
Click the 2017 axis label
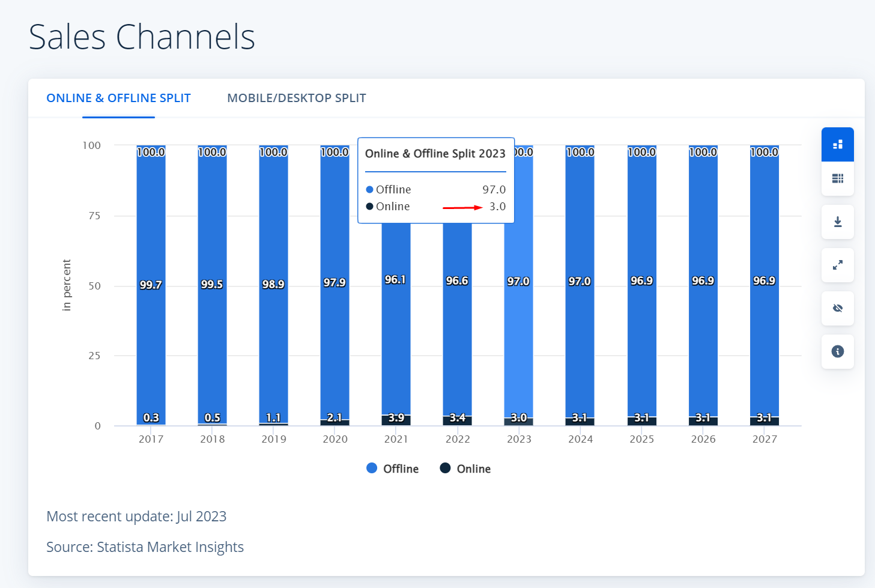tap(151, 439)
